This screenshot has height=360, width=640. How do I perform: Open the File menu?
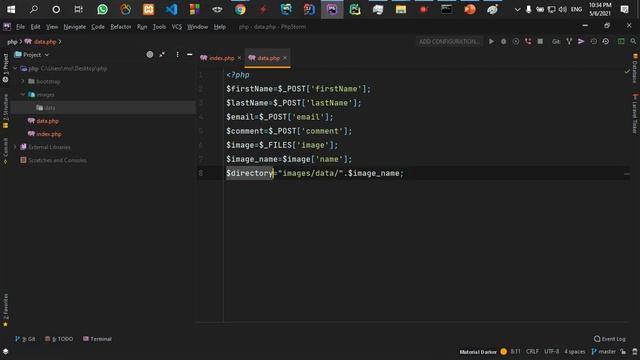coord(20,27)
